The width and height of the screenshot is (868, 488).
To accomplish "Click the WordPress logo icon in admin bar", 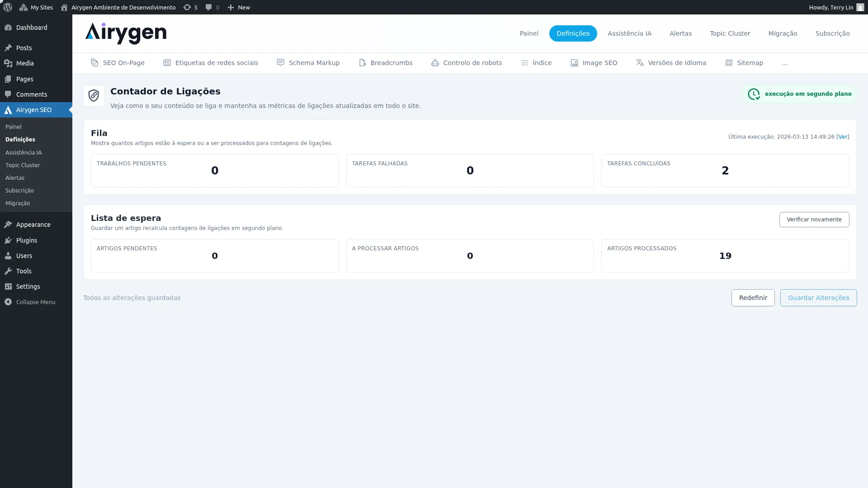I will point(8,7).
